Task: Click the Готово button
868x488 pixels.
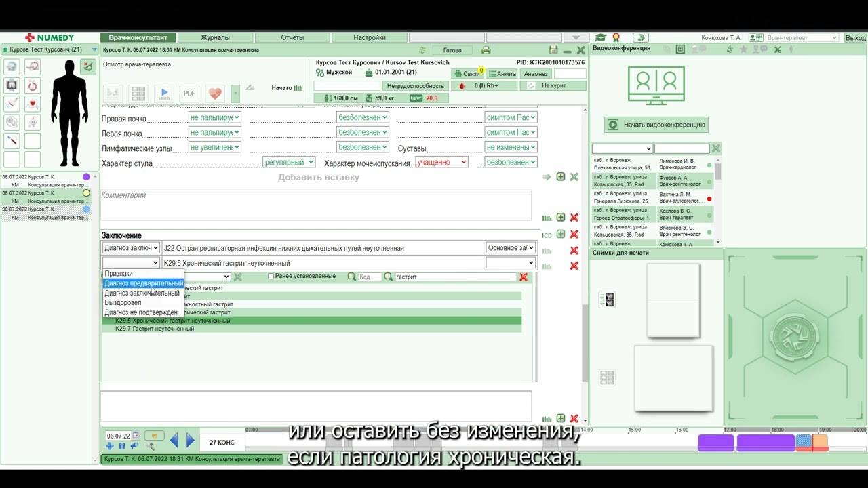Action: click(452, 50)
